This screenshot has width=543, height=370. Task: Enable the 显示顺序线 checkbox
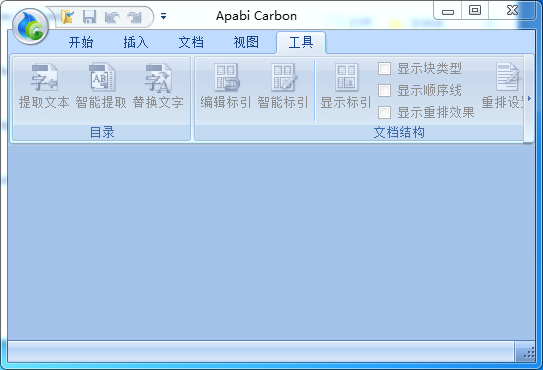[x=384, y=90]
